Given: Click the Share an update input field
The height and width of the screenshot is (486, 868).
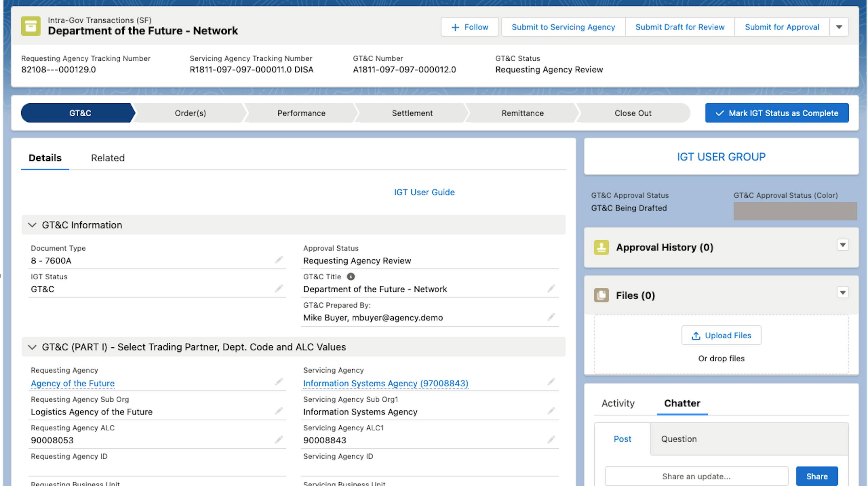Looking at the screenshot, I should [x=696, y=476].
